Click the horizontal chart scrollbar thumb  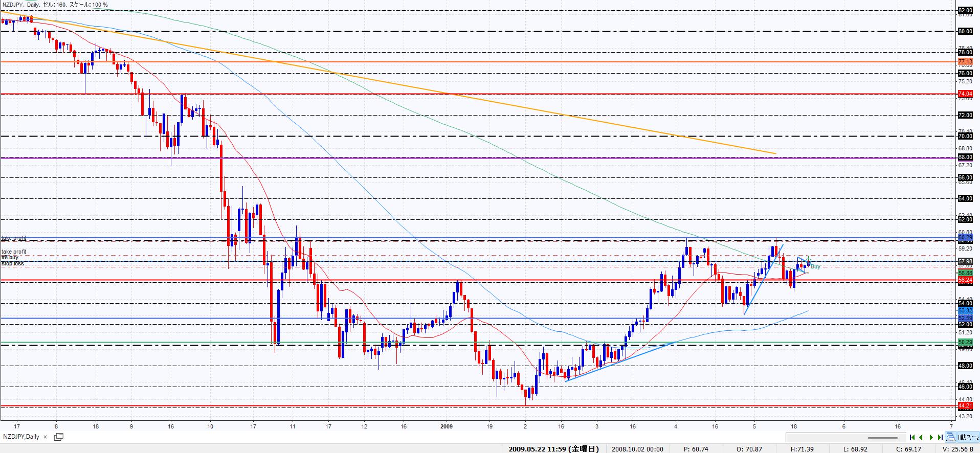click(x=883, y=437)
